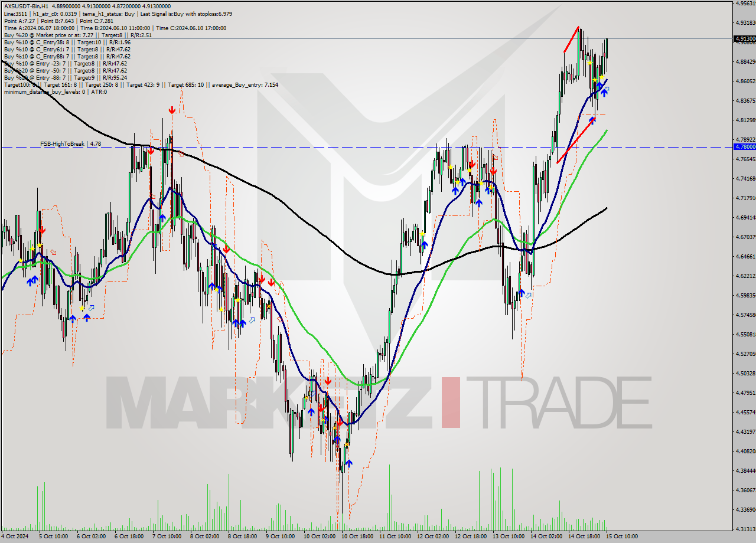Click the '7 Oct 10:00' time label
The width and height of the screenshot is (756, 543).
tap(167, 537)
